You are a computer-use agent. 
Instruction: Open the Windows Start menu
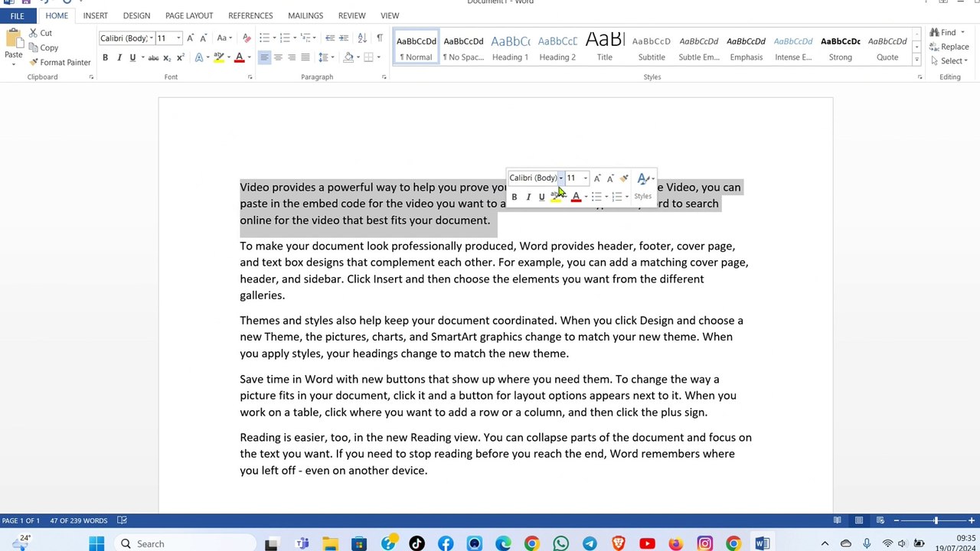pos(96,543)
